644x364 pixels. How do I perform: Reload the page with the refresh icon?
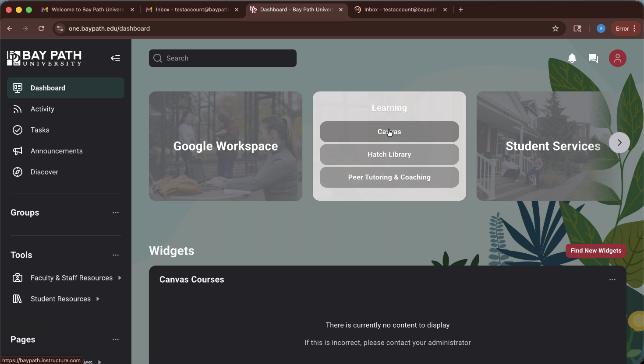point(41,28)
